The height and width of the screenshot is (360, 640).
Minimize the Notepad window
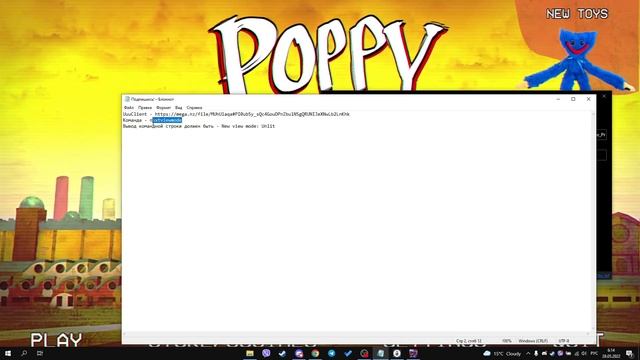coord(558,99)
